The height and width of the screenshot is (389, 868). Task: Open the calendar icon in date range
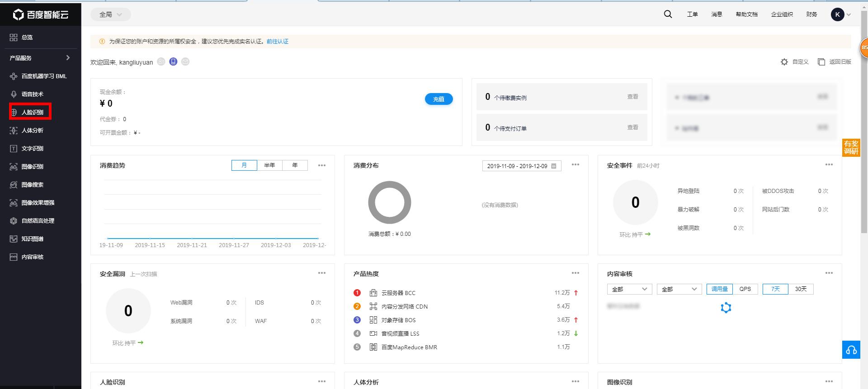pos(554,166)
